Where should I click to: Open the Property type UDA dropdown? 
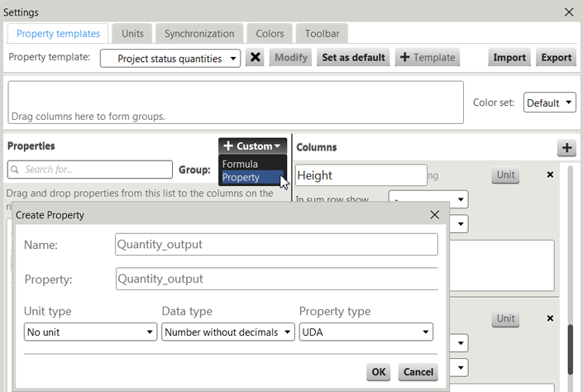pyautogui.click(x=366, y=332)
